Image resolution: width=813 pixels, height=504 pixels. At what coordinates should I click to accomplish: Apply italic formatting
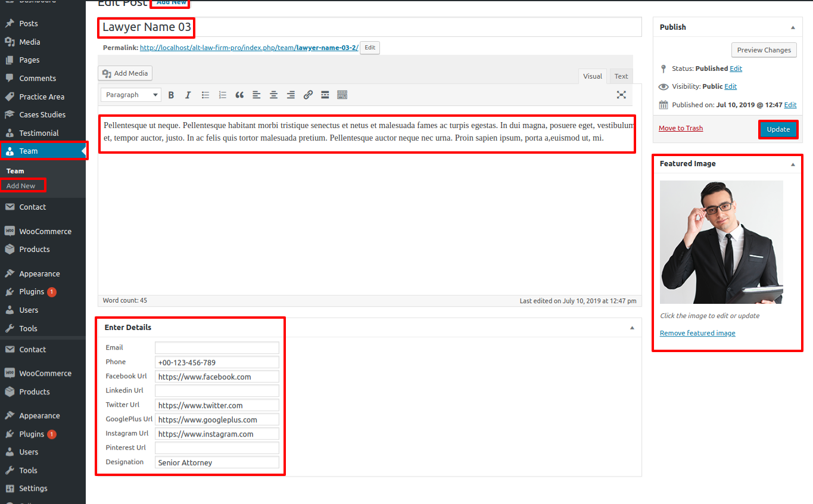(x=188, y=95)
